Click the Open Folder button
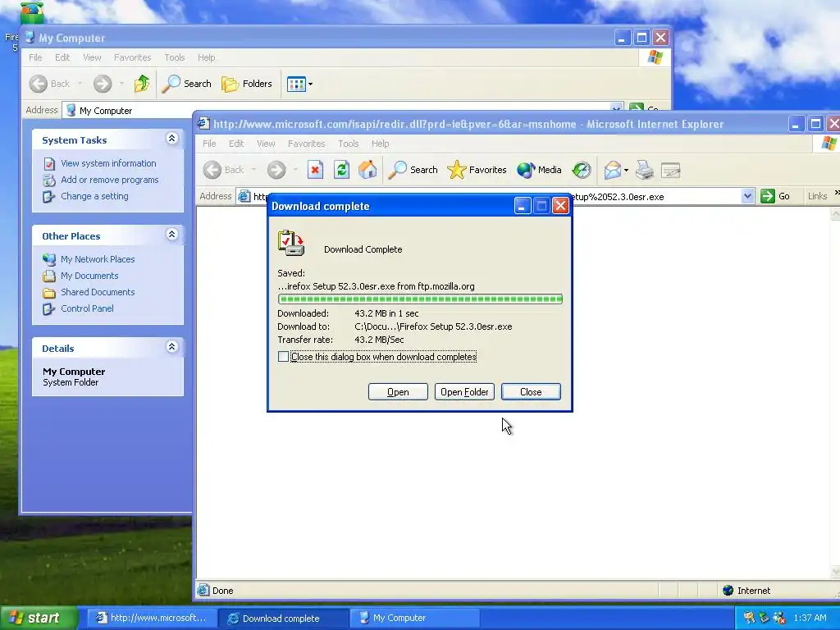 (464, 391)
